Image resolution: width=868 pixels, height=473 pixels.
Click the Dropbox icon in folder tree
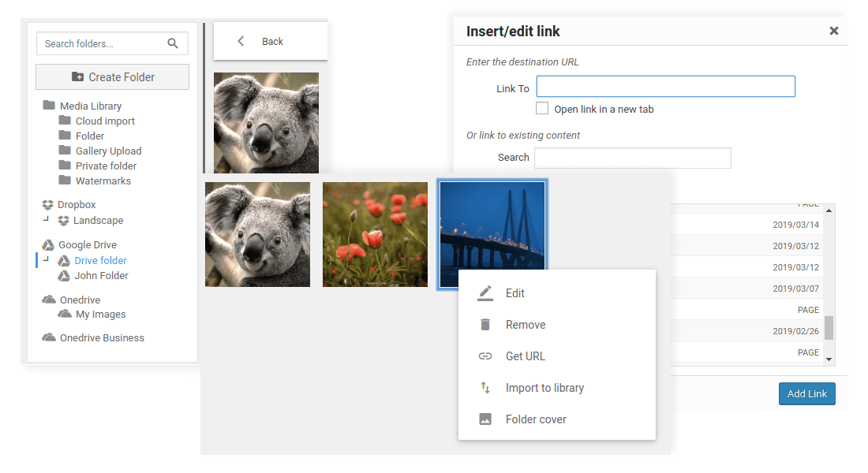(48, 205)
